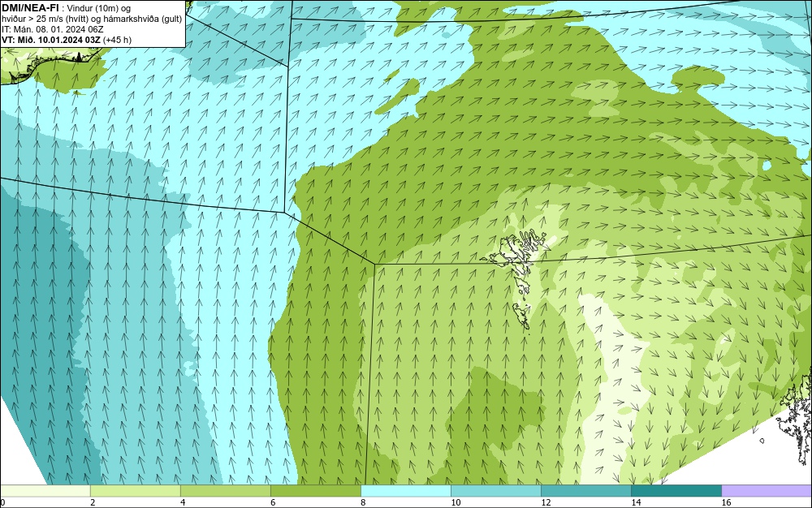Click the legend label 0
812x508 pixels.
2,502
